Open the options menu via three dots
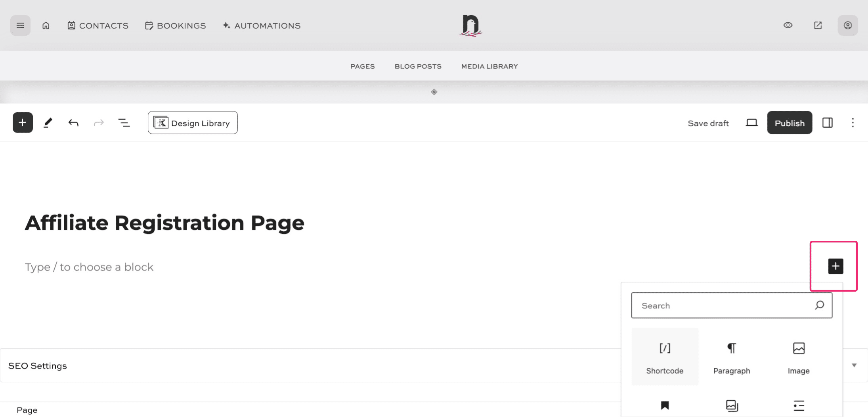This screenshot has width=868, height=417. click(853, 123)
